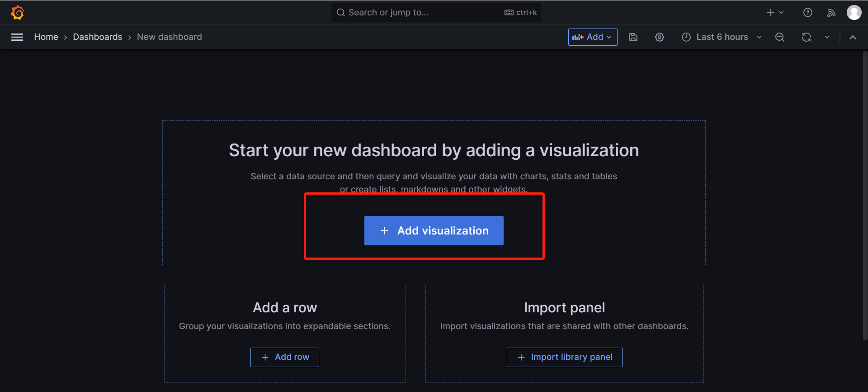Click the Add row button

[285, 357]
